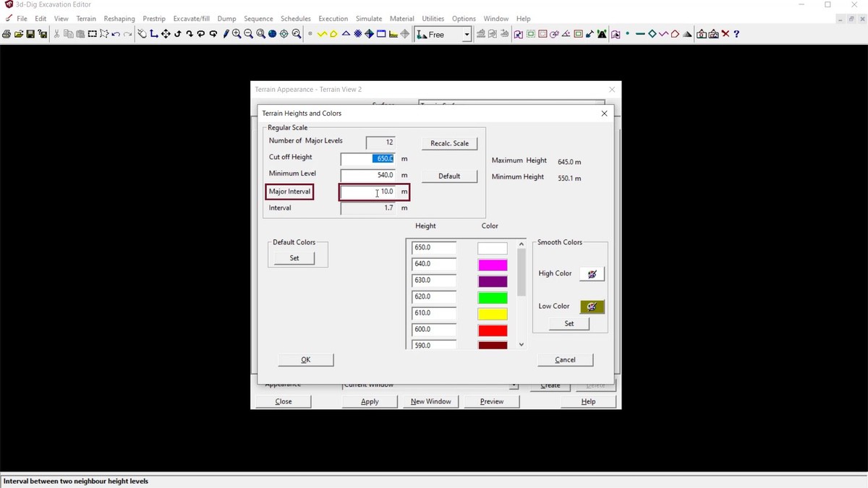Click the zoom in magnifier icon
868x488 pixels.
click(x=237, y=34)
